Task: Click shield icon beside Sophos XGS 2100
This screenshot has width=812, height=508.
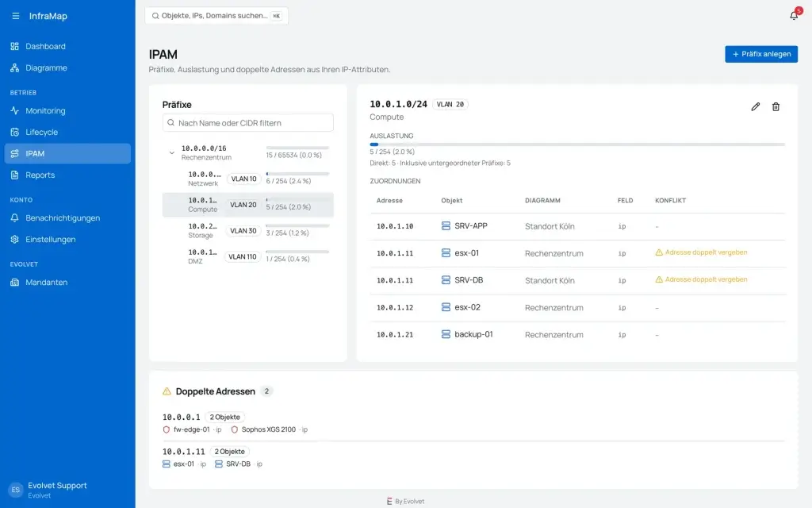Action: [234, 429]
